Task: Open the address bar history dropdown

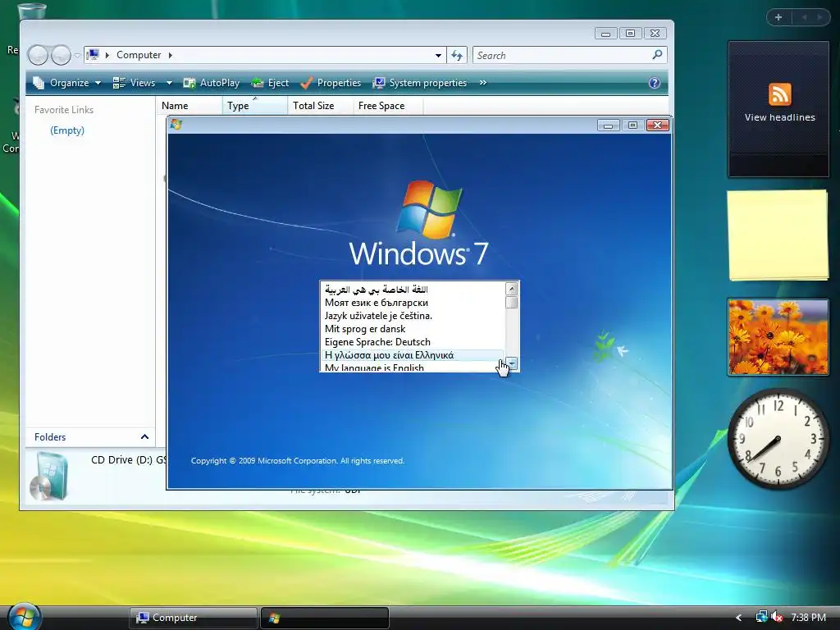Action: [x=438, y=55]
